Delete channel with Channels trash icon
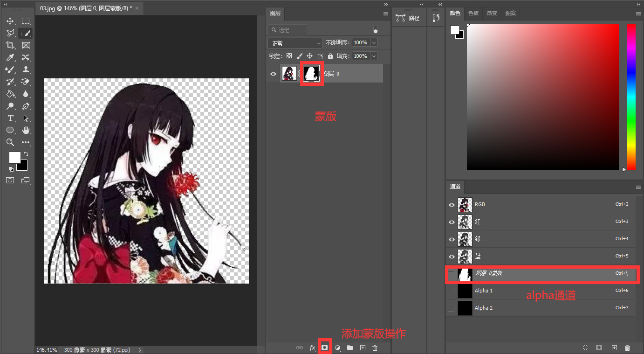The height and width of the screenshot is (354, 644). [627, 347]
